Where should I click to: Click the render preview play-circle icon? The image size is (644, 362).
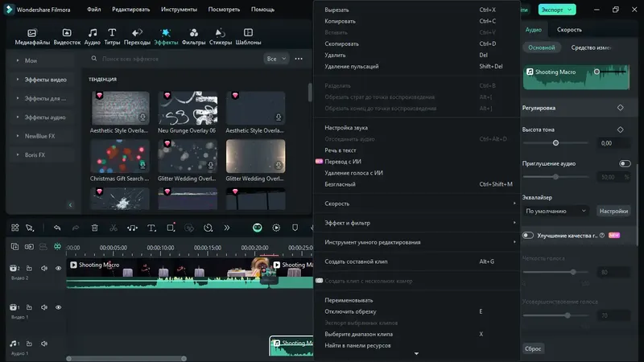pos(276,228)
